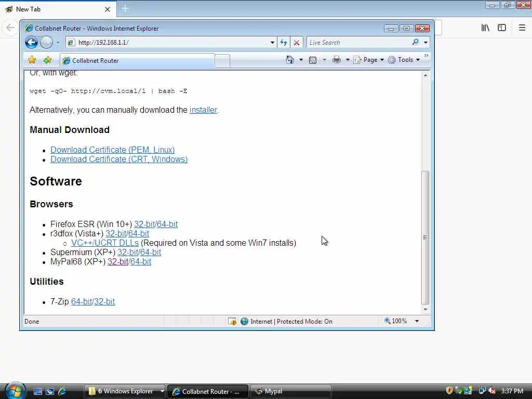Viewport: 532px width, 399px height.
Task: Open Download Certificate (PEM, Linux) link
Action: [113, 150]
